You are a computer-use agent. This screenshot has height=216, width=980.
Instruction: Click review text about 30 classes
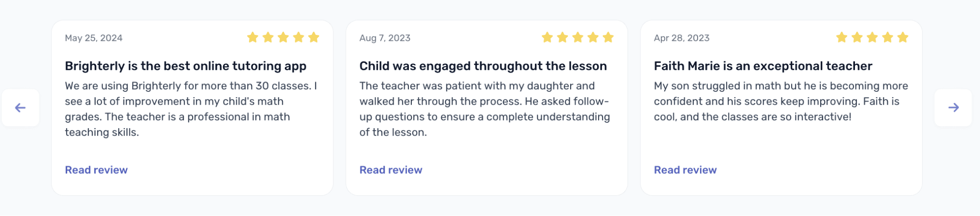(191, 108)
